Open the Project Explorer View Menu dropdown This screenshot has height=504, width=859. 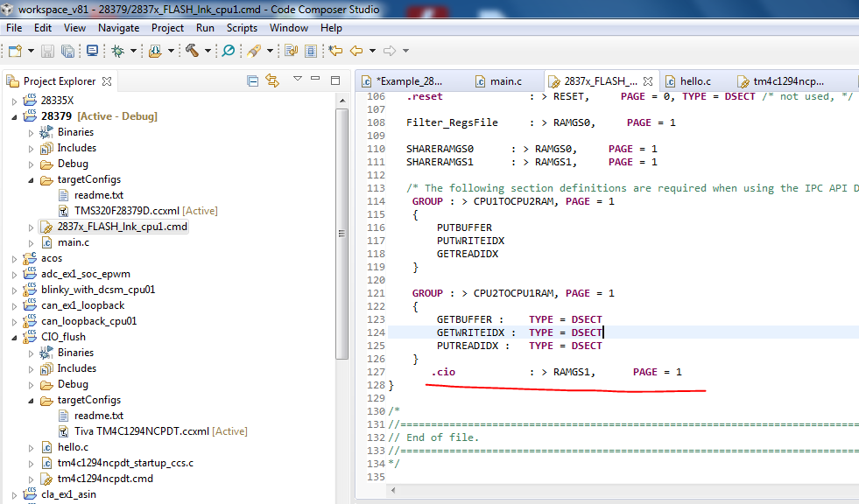pyautogui.click(x=298, y=80)
